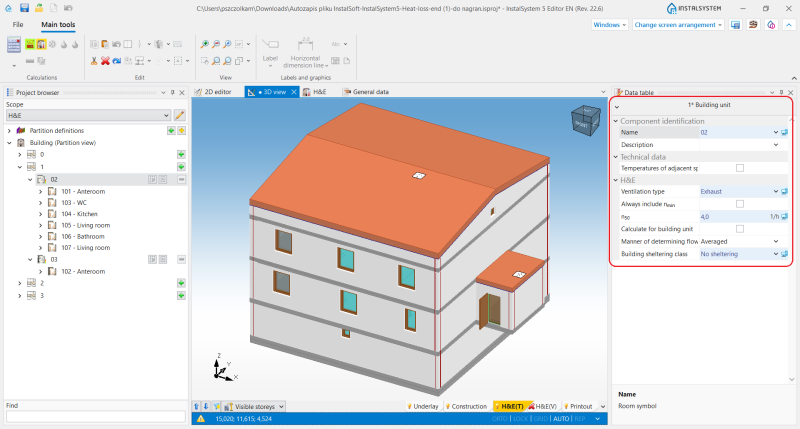
Task: Select the 105 - Living room tree item
Action: 85,225
